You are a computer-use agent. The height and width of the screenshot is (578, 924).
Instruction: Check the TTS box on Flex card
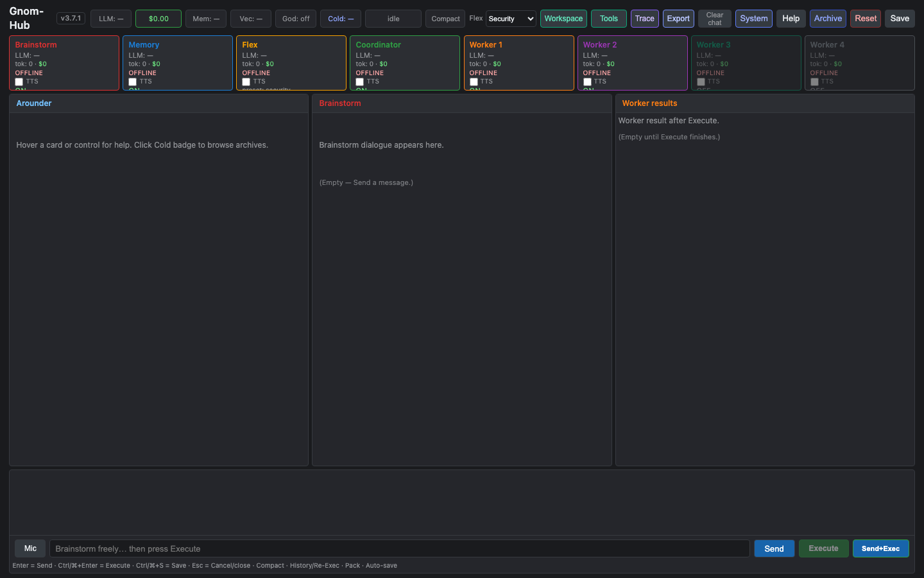tap(246, 82)
